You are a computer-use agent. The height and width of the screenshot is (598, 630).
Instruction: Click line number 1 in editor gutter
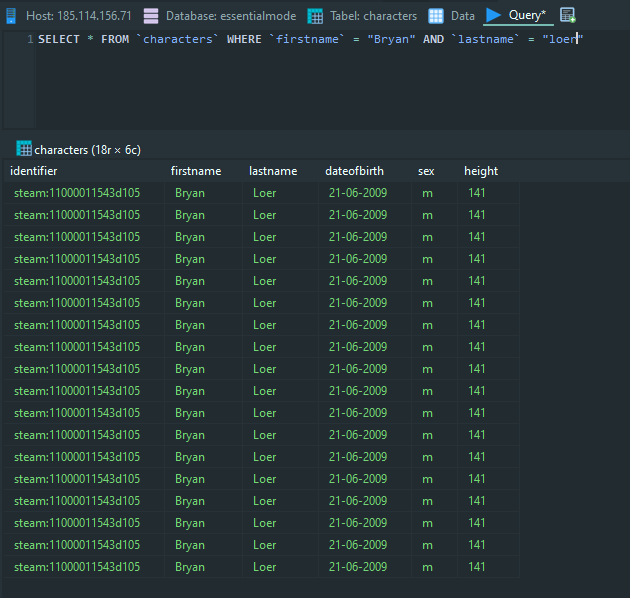[x=29, y=40]
